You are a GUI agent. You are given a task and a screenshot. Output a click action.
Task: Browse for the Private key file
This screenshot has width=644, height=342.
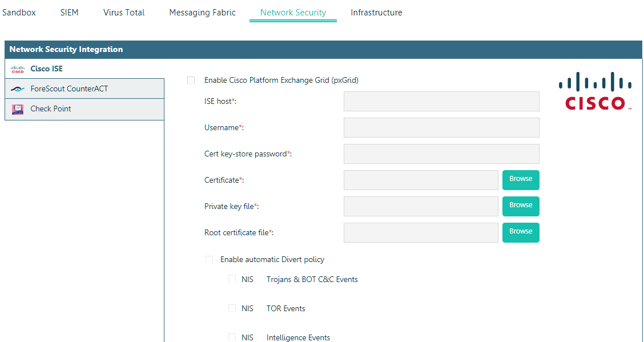[521, 206]
